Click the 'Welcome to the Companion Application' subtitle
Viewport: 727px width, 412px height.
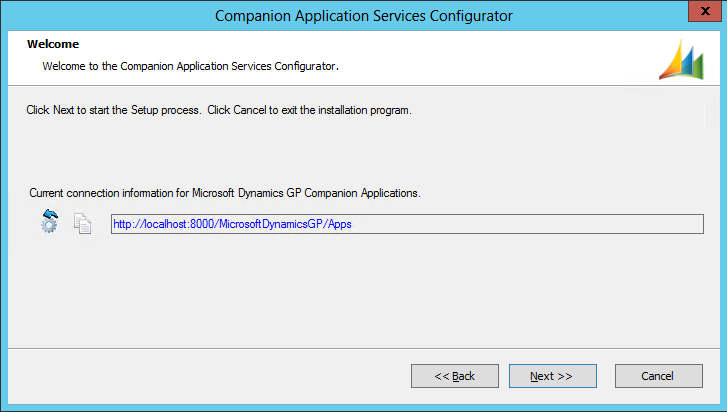coord(190,66)
